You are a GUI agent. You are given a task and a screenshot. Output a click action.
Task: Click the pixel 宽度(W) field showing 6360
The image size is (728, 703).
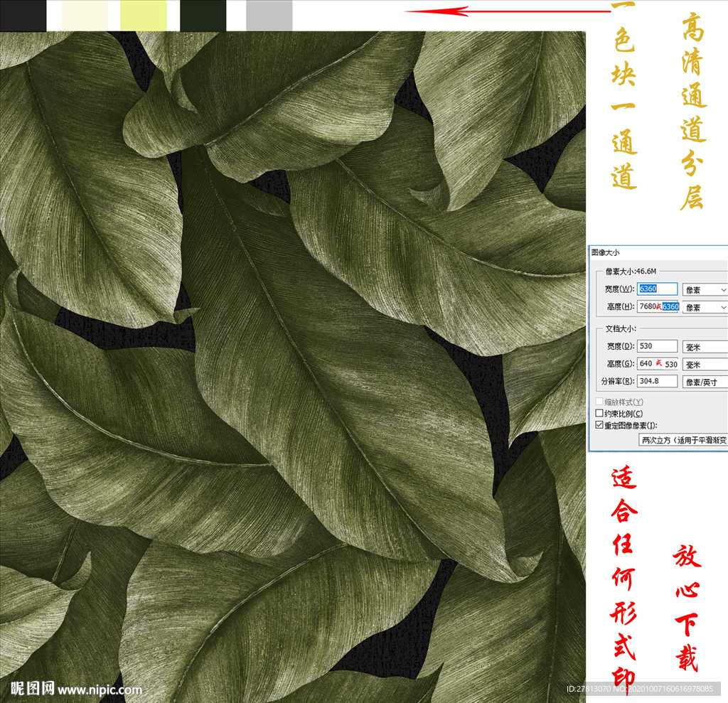[x=658, y=289]
